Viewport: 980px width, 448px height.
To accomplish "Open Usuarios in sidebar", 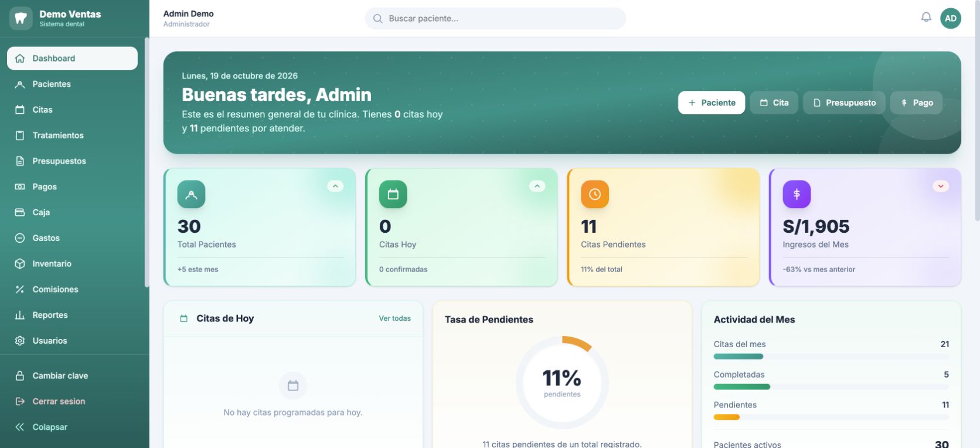I will tap(72, 341).
